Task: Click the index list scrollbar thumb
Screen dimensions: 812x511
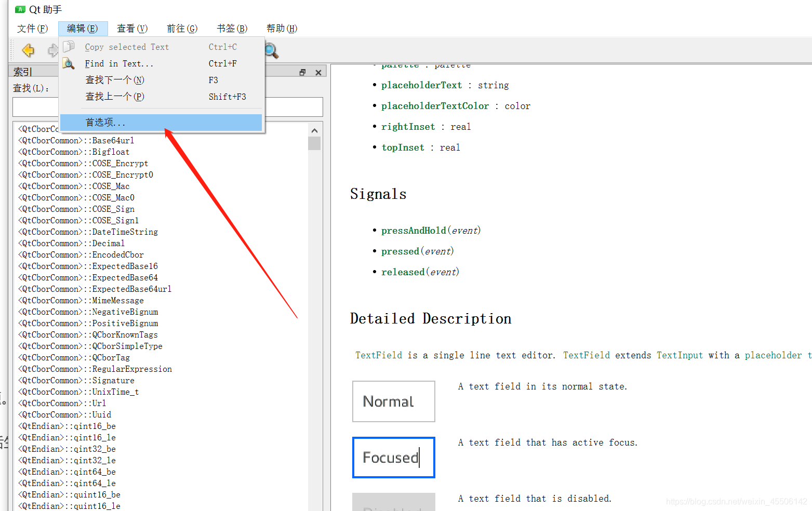Action: 314,143
